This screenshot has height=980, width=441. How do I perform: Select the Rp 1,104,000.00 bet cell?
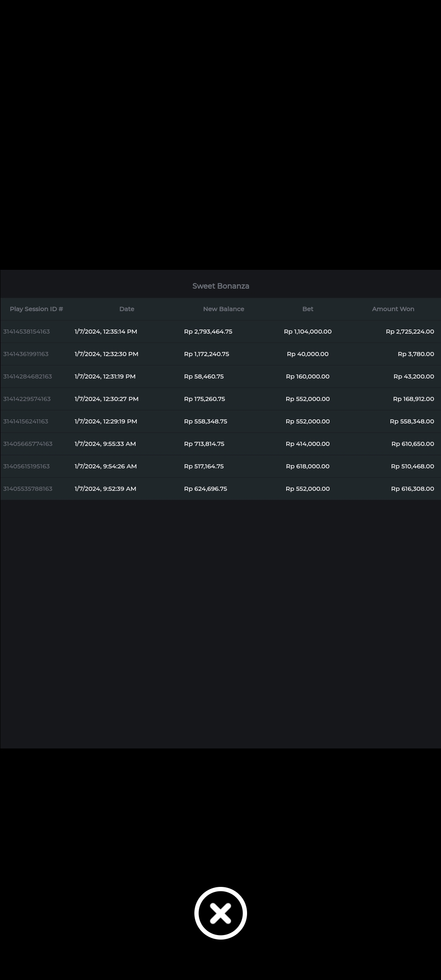pos(307,332)
